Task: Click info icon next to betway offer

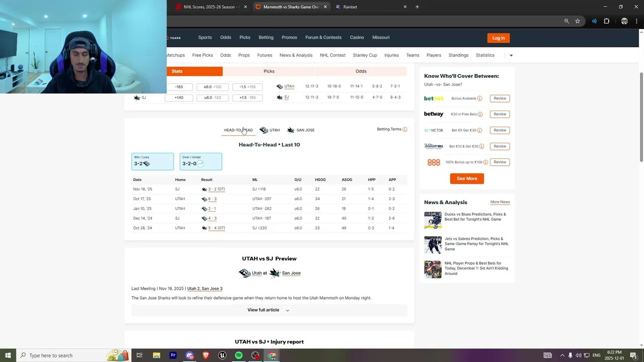Action: click(480, 114)
